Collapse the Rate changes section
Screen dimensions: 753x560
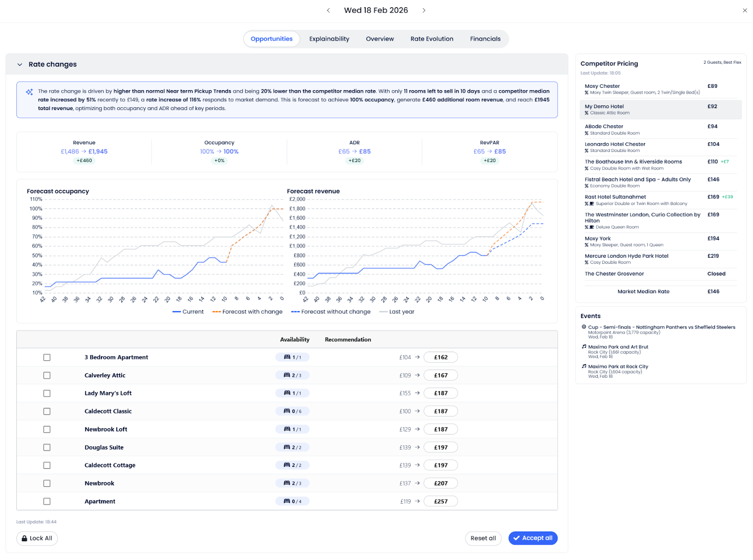[x=20, y=65]
